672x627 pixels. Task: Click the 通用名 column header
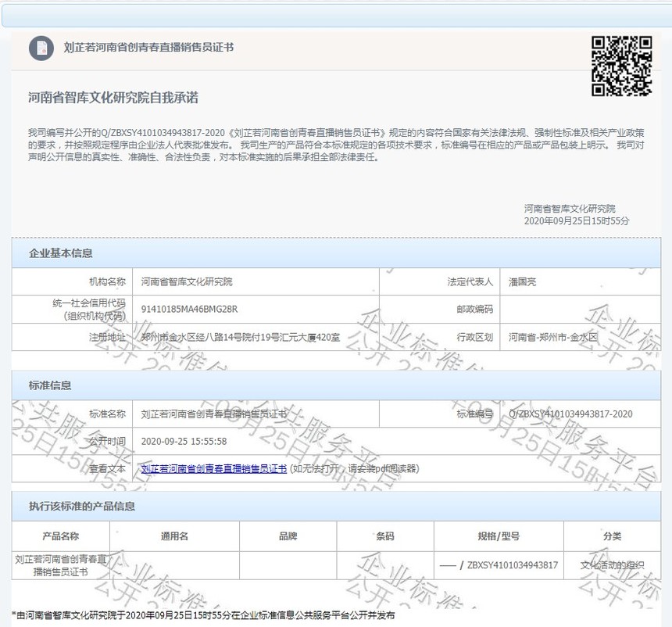(x=174, y=536)
